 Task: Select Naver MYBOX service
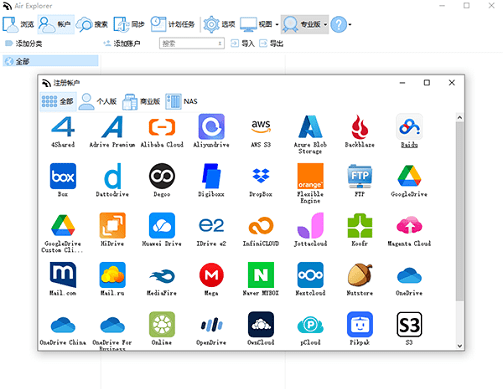pyautogui.click(x=261, y=279)
